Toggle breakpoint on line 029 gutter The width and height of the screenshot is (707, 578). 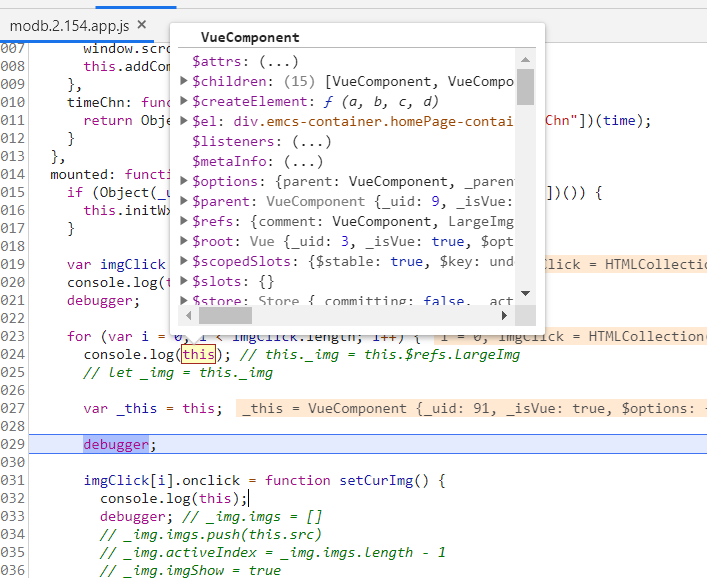click(13, 444)
